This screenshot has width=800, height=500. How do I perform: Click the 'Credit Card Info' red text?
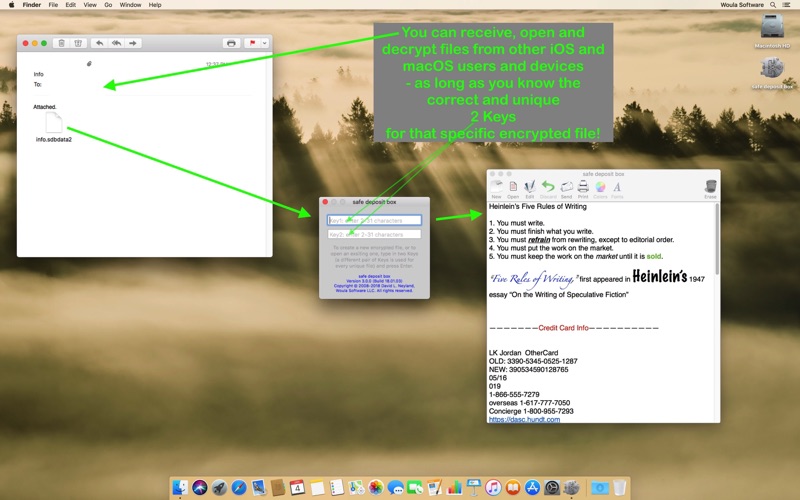click(x=563, y=328)
